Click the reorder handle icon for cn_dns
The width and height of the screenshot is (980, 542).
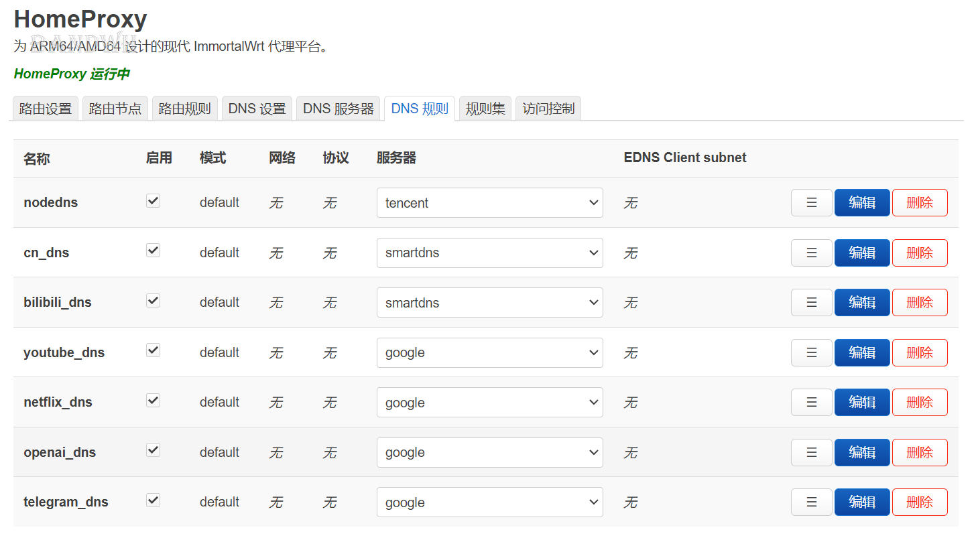[x=811, y=253]
